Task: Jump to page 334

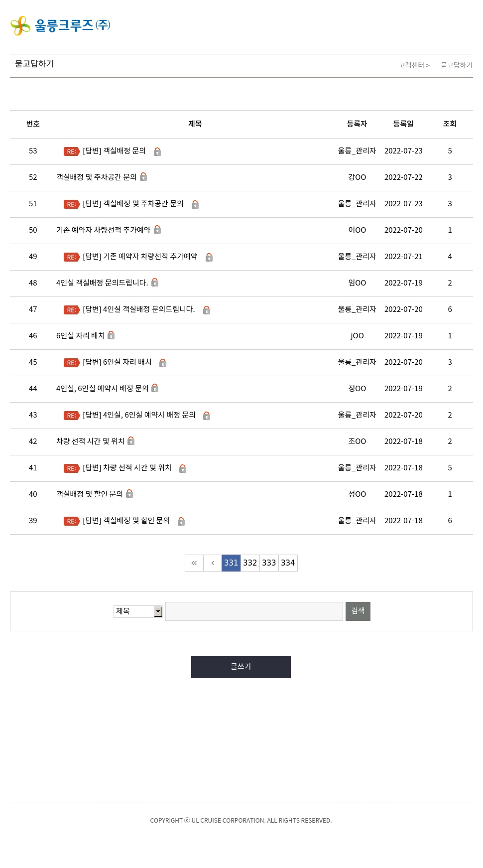Action: (288, 563)
